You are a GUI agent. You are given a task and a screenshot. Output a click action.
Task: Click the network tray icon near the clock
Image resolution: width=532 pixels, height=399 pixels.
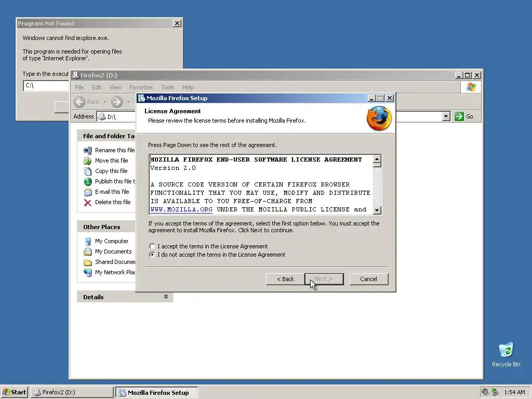(x=495, y=392)
